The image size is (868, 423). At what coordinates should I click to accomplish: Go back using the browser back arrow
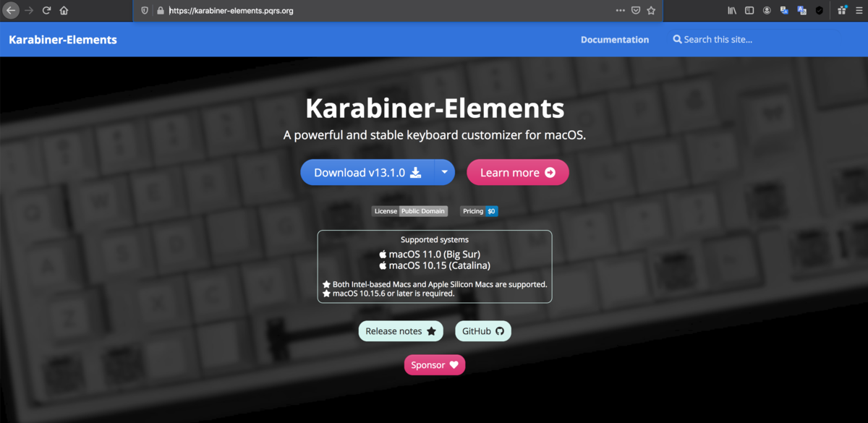click(x=11, y=11)
